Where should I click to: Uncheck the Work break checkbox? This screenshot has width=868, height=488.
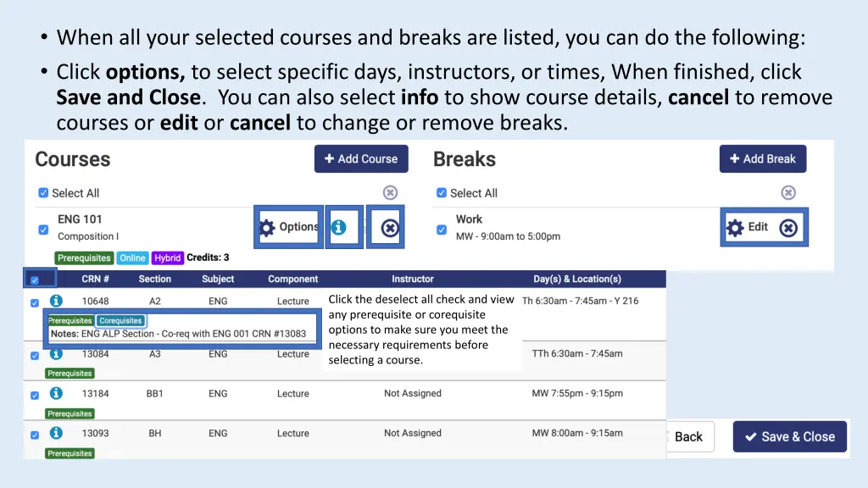click(x=442, y=229)
